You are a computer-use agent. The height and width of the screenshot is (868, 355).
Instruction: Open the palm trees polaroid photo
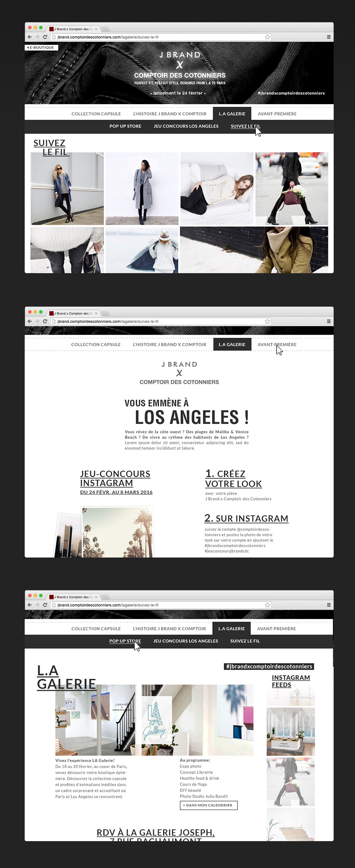[117, 532]
